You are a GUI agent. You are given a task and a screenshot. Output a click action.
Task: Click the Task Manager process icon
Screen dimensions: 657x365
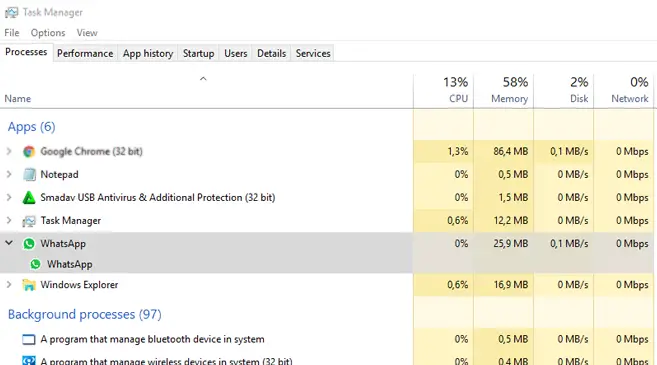coord(29,221)
